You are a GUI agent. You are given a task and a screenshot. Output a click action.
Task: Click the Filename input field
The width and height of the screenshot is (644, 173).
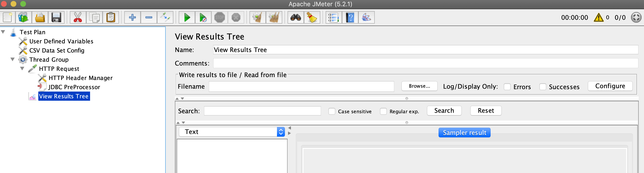tap(301, 86)
